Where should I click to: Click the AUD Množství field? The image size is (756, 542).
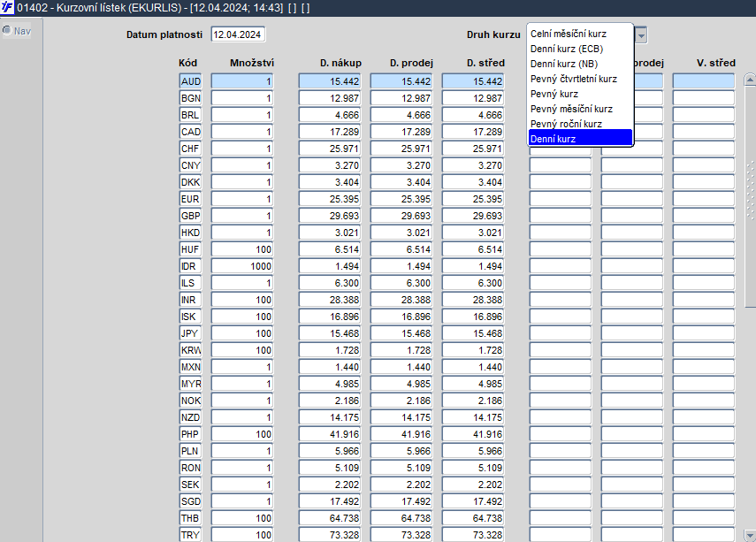pos(242,81)
